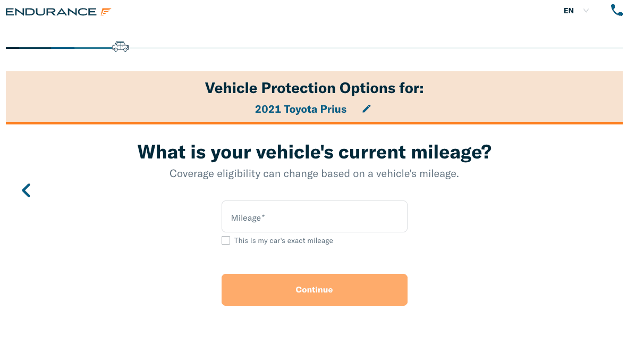
Task: Click the "What is your vehicle's current mileage?" heading
Action: coord(314,152)
